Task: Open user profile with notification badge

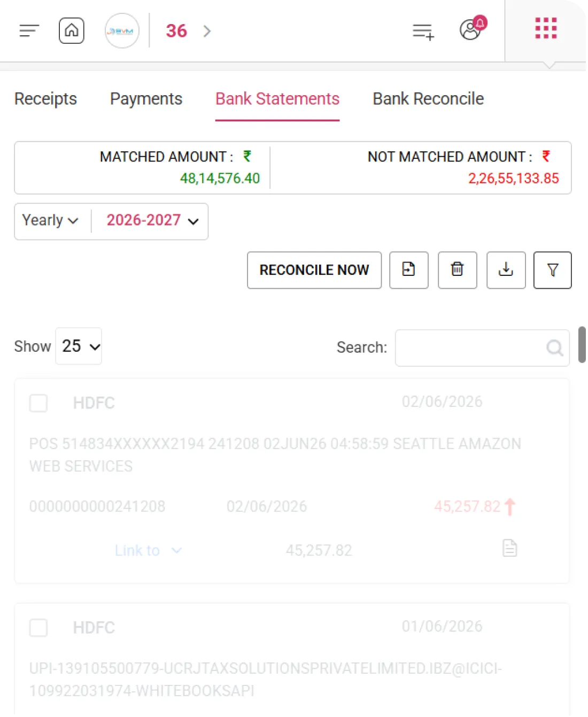Action: (473, 28)
